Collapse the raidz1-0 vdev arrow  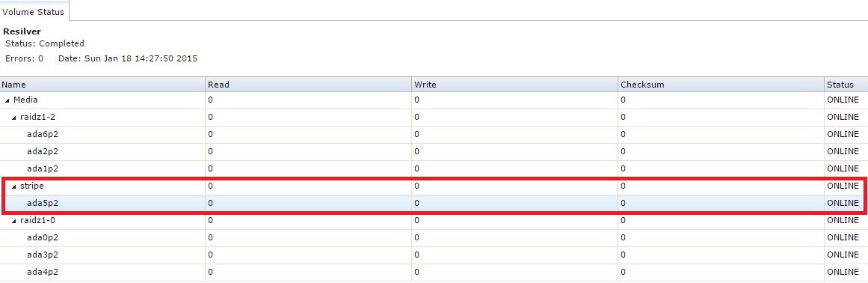tap(14, 220)
